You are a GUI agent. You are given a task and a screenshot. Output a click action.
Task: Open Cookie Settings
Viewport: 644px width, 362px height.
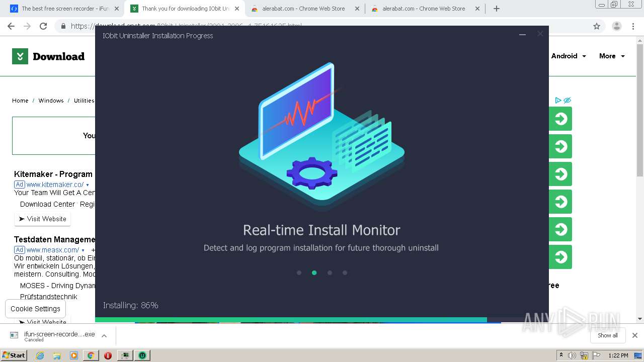tap(35, 309)
